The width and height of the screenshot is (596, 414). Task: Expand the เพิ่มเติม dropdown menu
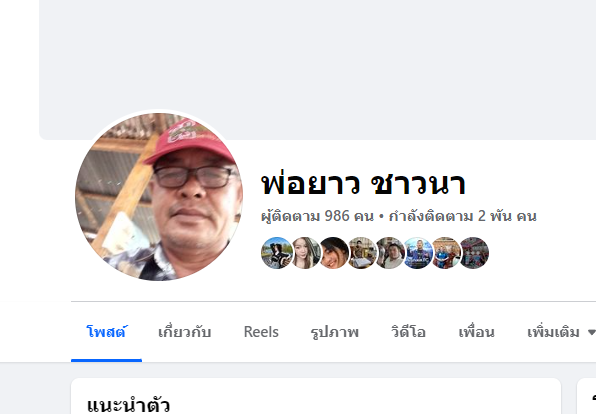[561, 332]
